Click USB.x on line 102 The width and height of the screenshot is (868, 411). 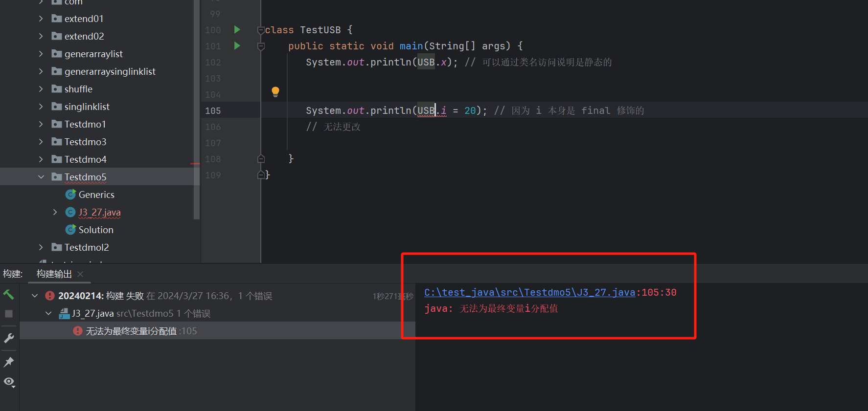(432, 62)
